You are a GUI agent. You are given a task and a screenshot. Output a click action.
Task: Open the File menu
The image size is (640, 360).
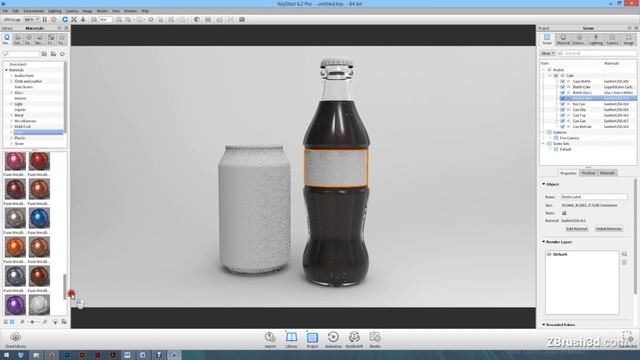coord(5,11)
